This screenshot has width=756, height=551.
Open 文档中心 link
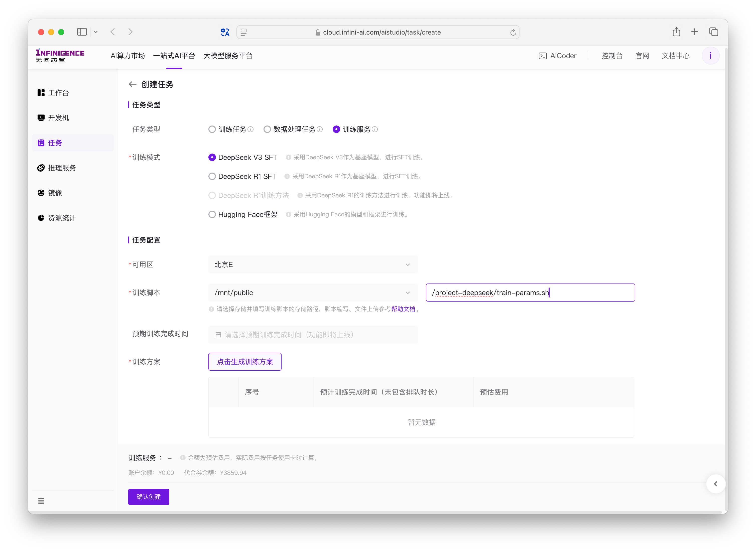click(x=676, y=56)
